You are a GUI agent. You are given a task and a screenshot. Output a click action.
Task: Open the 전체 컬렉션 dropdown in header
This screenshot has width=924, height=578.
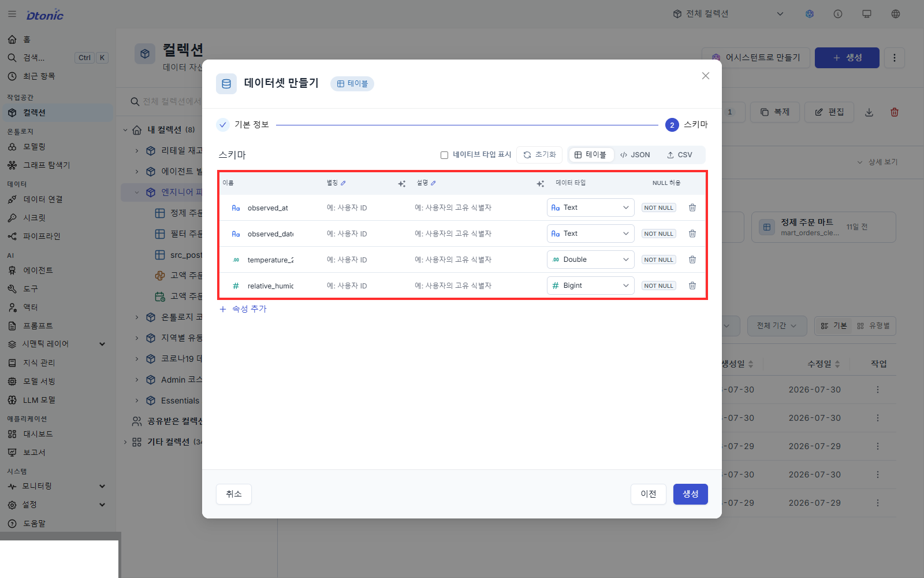tap(728, 14)
